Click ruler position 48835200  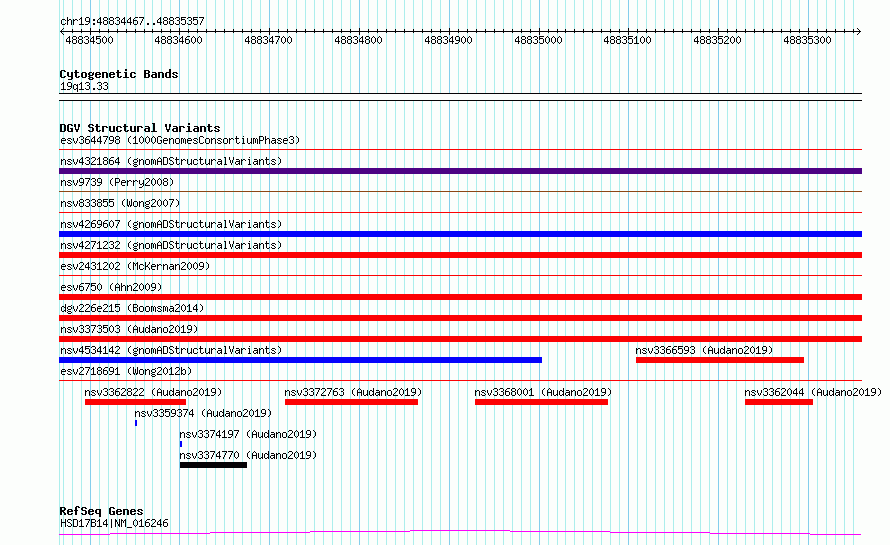(717, 40)
